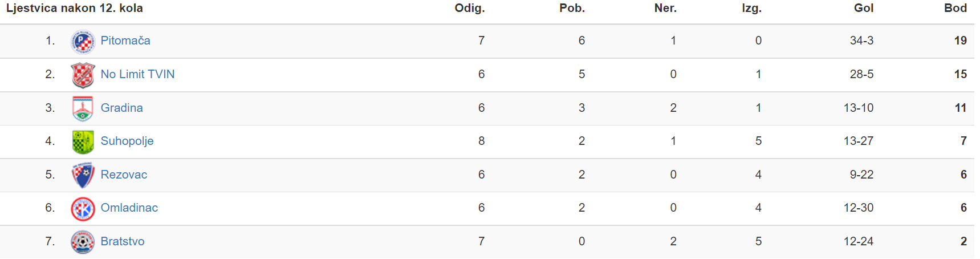Open the No Limit TVIN team link
Viewport: 980px width, 259px height.
pos(137,74)
